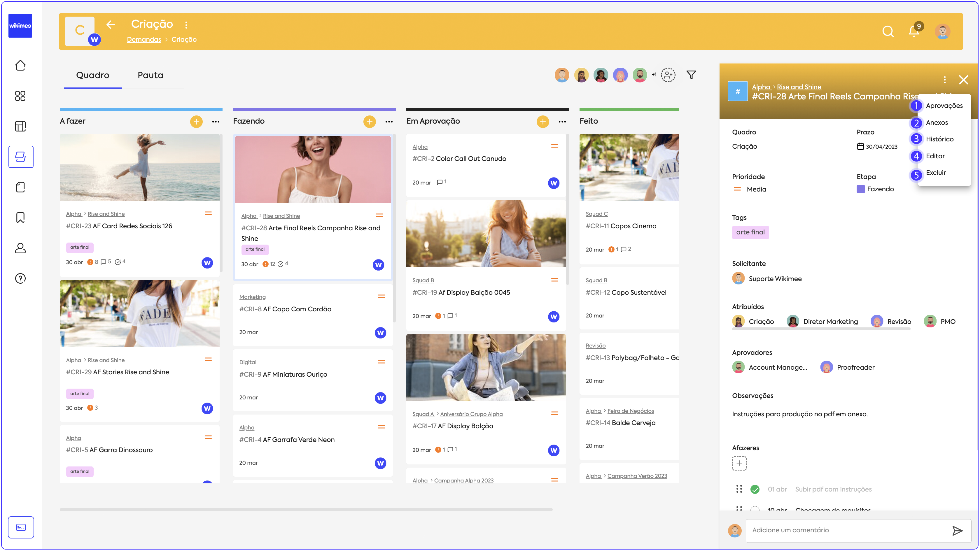
Task: Add new card to A fazer column
Action: 196,121
